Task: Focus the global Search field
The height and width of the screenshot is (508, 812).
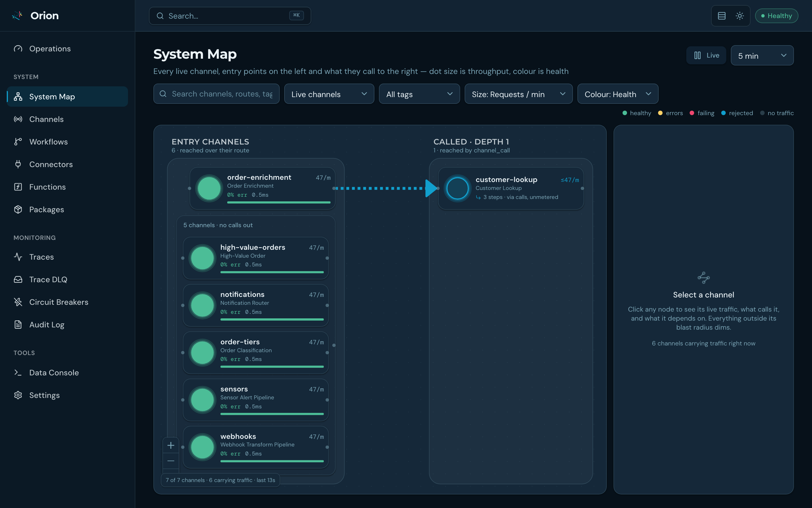Action: 230,16
